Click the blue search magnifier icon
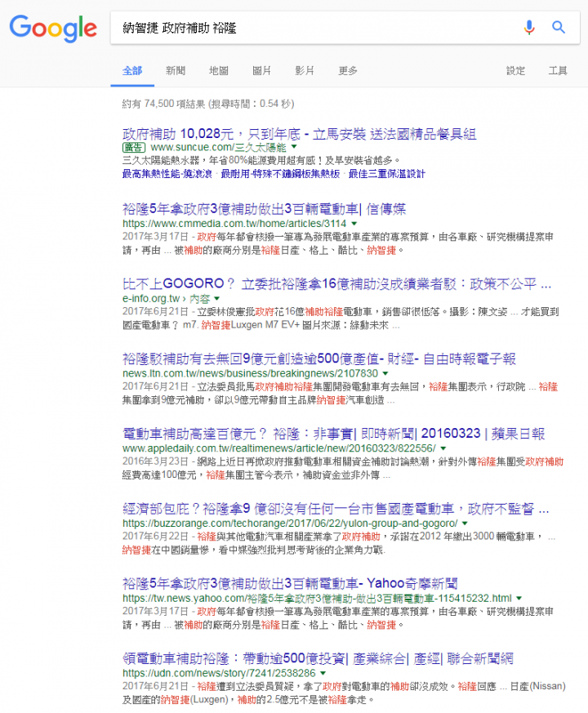 tap(559, 27)
